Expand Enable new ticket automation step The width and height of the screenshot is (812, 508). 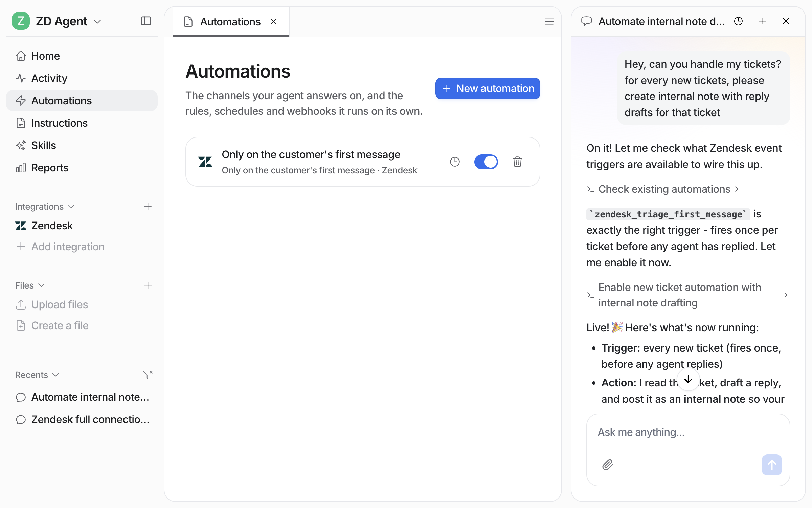pos(688,295)
